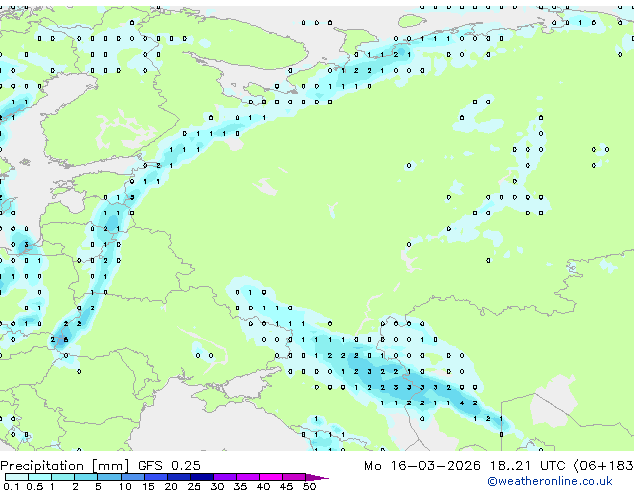Click the 'GFS 0.25' model label
Image resolution: width=634 pixels, height=490 pixels.
pos(169,465)
